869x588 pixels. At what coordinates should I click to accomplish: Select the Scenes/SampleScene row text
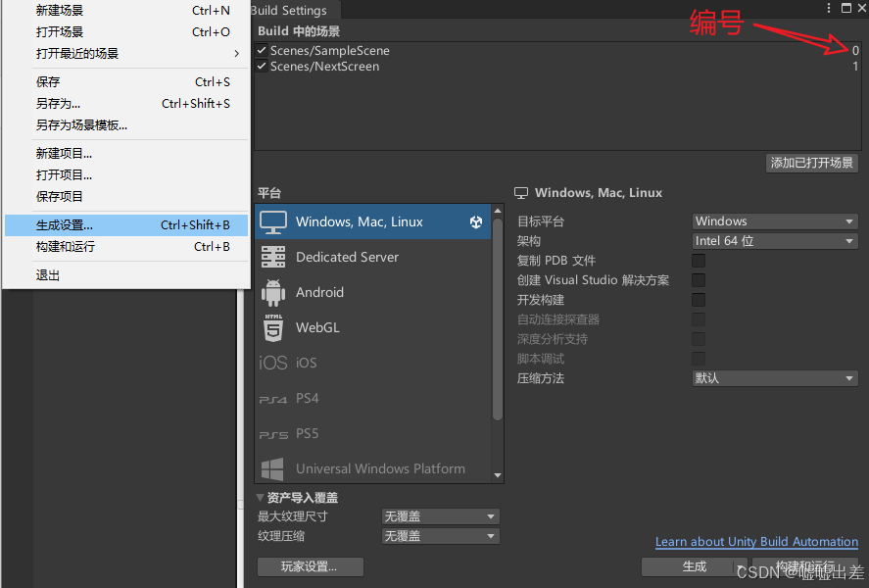[x=330, y=50]
